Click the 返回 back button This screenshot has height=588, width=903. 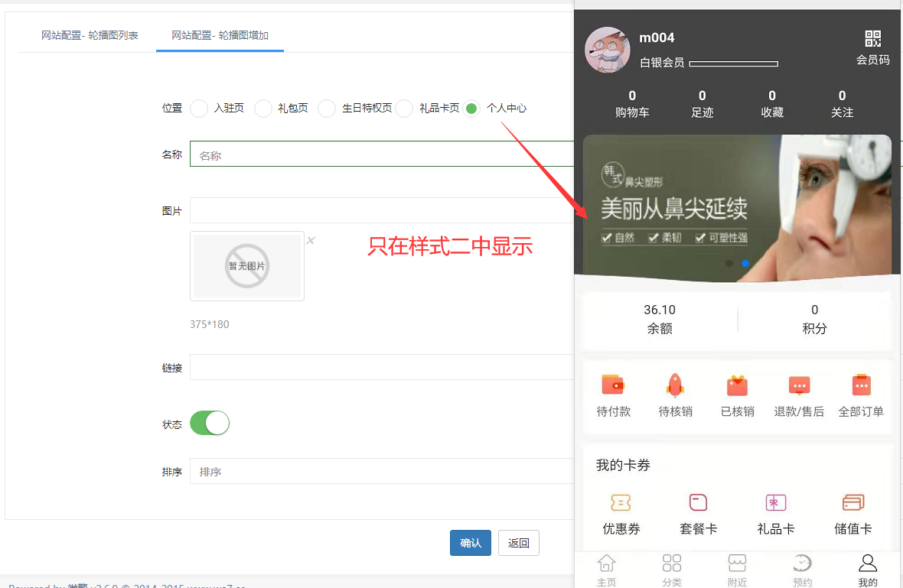pos(518,543)
